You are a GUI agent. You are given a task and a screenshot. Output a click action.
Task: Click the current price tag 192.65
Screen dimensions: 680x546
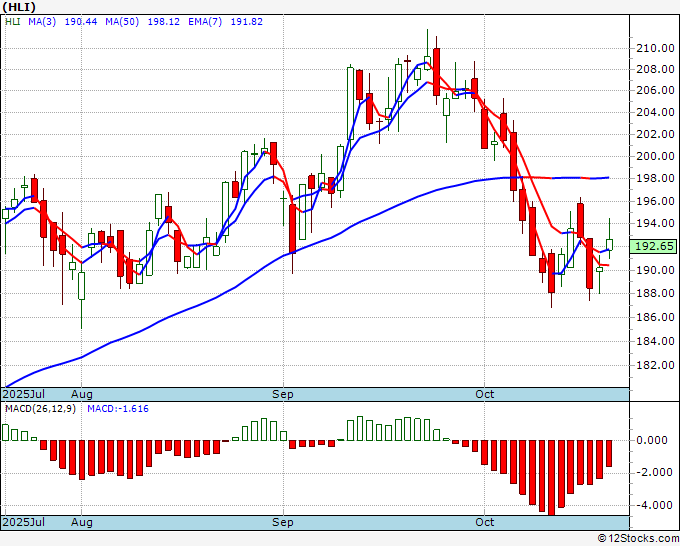pos(654,246)
